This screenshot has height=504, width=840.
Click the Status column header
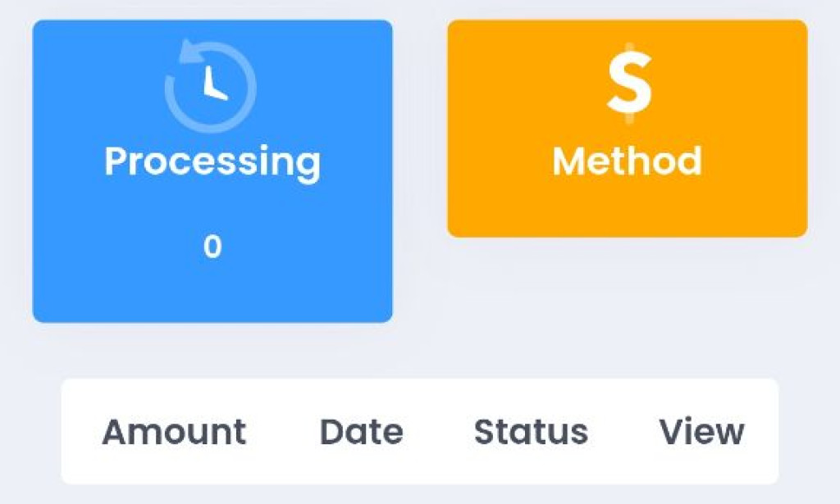(x=531, y=432)
